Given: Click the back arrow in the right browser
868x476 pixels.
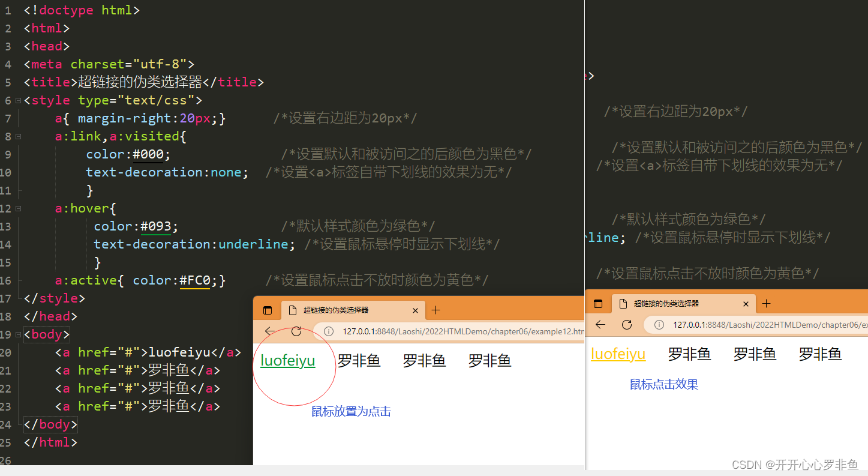Looking at the screenshot, I should (600, 325).
